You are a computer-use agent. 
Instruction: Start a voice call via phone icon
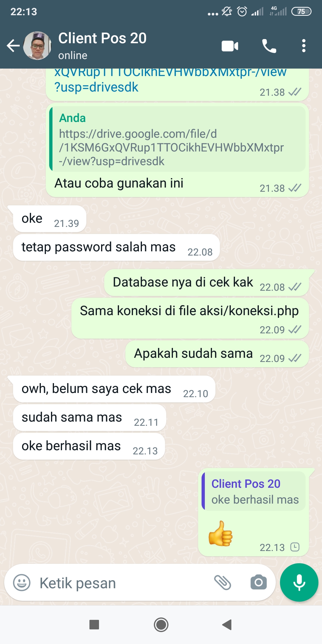269,46
